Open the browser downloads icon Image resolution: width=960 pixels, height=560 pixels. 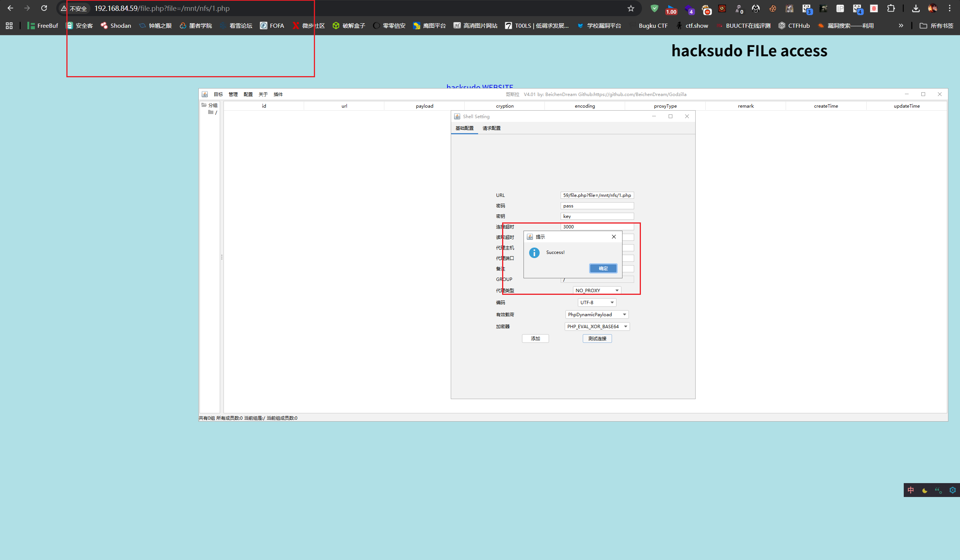click(x=916, y=8)
